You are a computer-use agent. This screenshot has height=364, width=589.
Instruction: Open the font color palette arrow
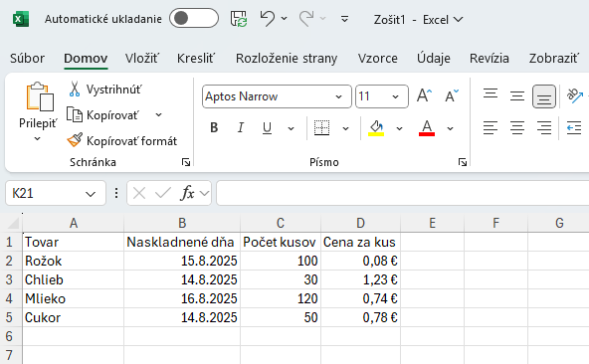pos(450,128)
